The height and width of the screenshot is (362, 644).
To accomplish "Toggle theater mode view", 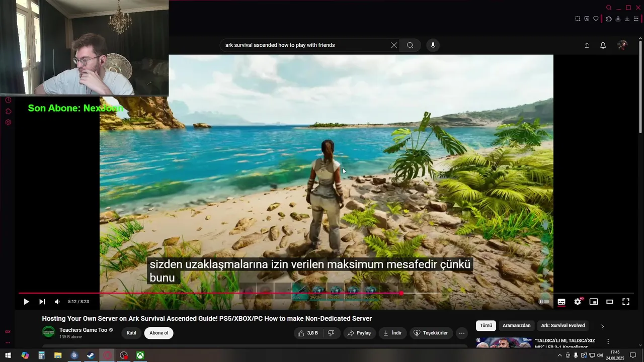I will click(610, 302).
